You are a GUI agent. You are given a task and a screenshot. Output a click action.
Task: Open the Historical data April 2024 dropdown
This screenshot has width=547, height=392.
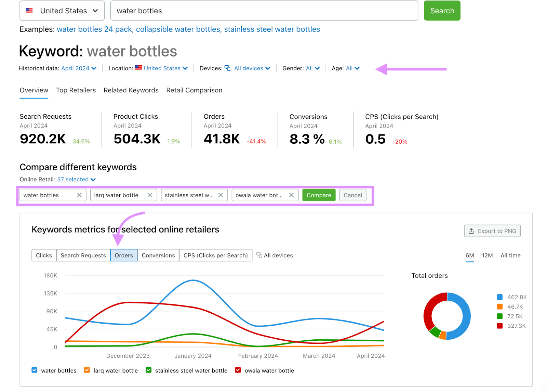tap(79, 68)
